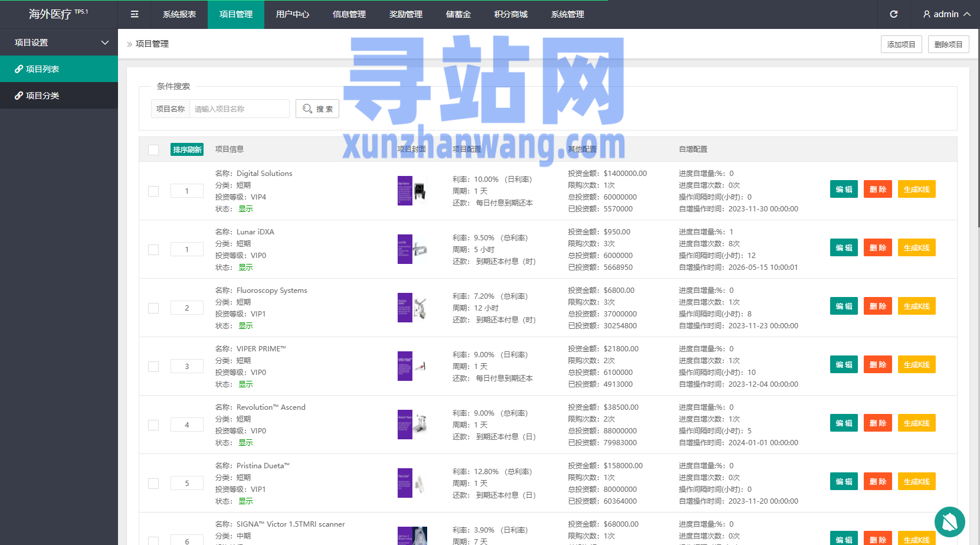This screenshot has width=980, height=545.
Task: Generate K-line for Digital Solutions
Action: coord(916,189)
